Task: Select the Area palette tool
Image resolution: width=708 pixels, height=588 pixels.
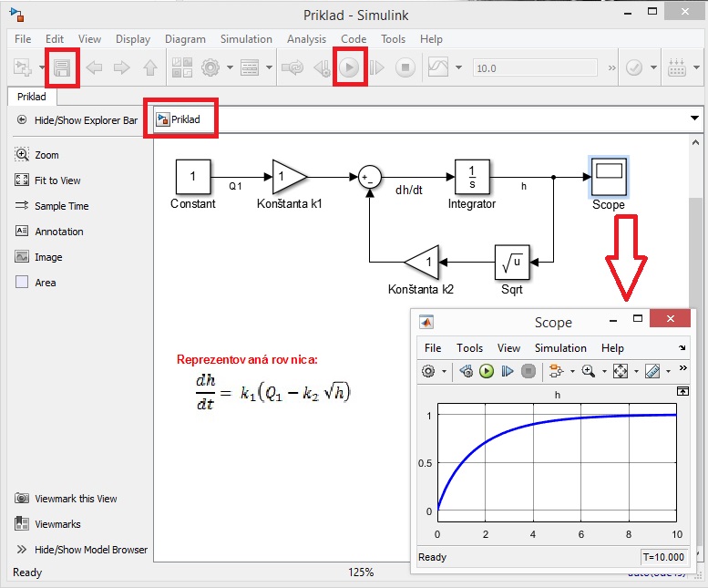Action: click(x=36, y=283)
